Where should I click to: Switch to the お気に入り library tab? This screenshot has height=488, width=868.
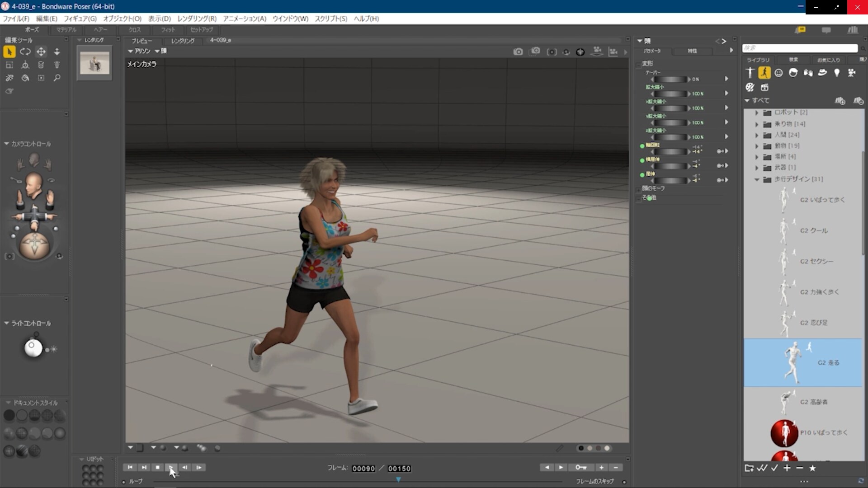click(x=829, y=60)
